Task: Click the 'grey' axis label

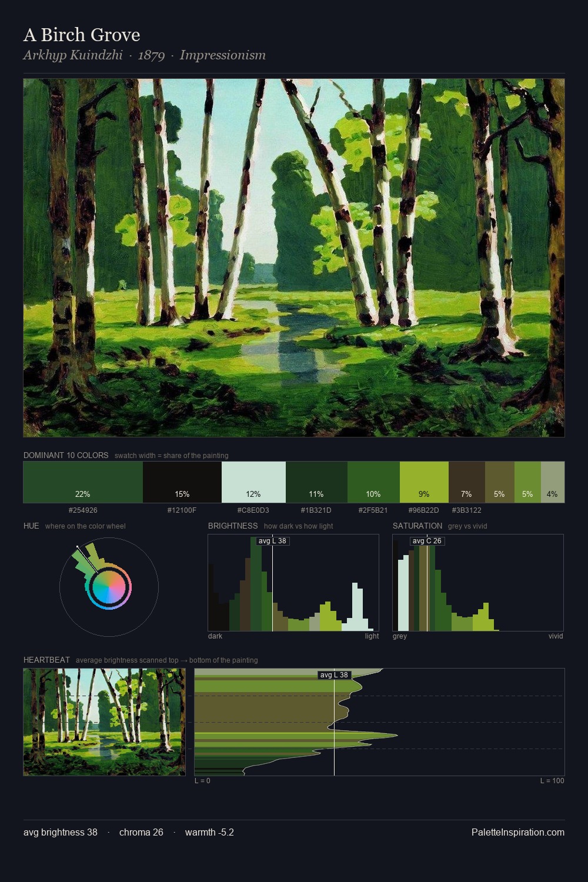Action: click(400, 636)
